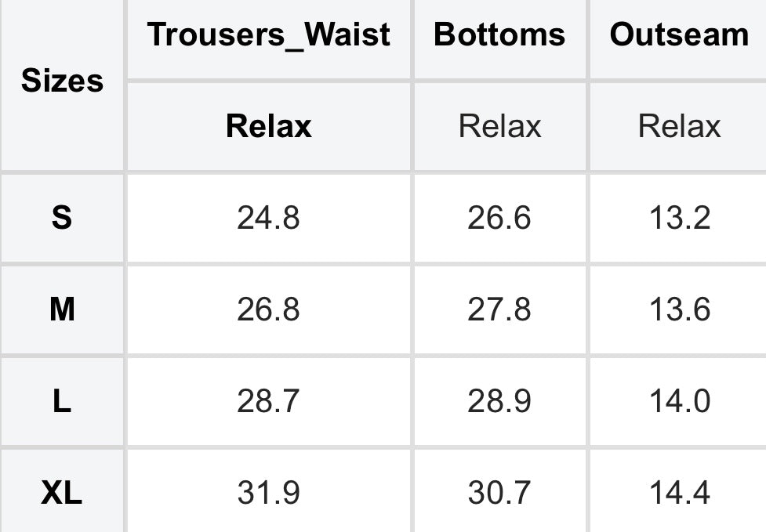The image size is (766, 532).
Task: Click the Sizes column header
Action: tap(62, 81)
